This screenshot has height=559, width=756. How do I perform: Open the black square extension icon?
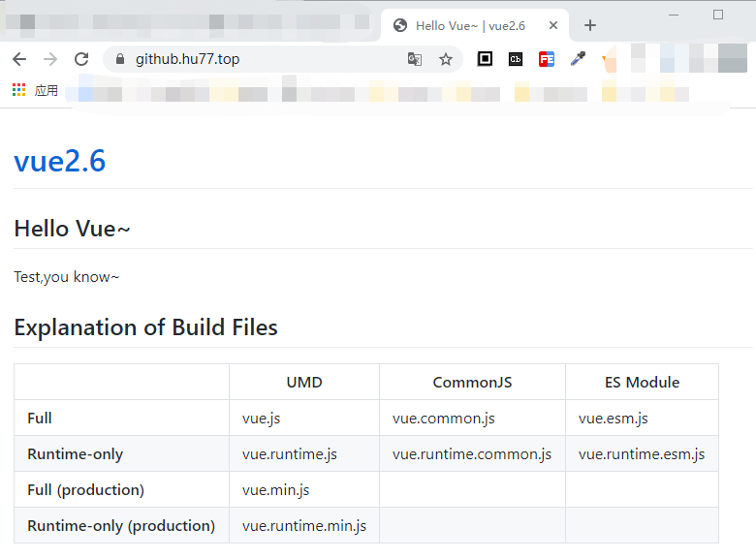point(485,59)
